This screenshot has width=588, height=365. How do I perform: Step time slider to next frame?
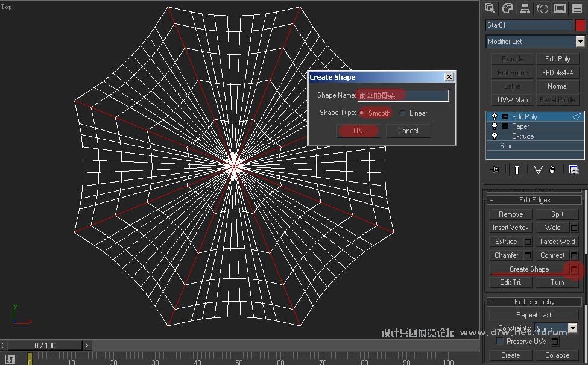pos(86,345)
